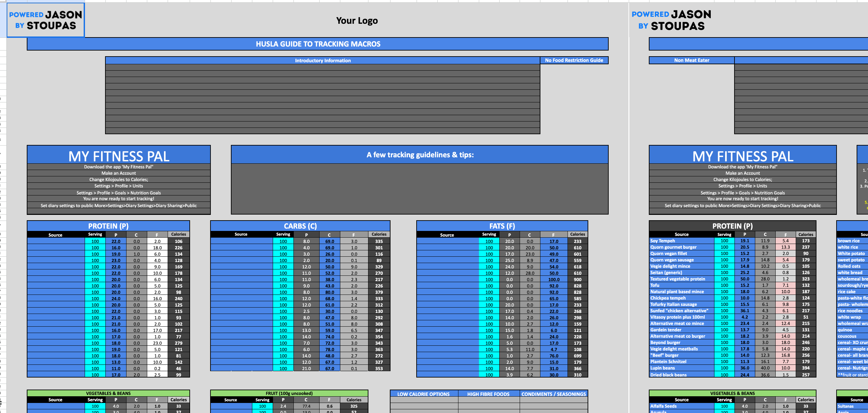Click the HIGH FIBRE FOODS header cell
Image resolution: width=868 pixels, height=413 pixels.
(x=488, y=394)
